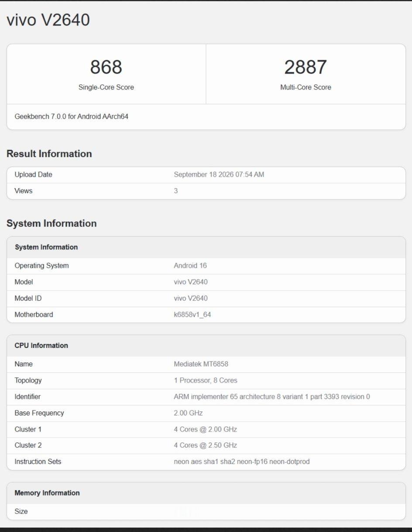Select the Views value 3

pos(176,191)
